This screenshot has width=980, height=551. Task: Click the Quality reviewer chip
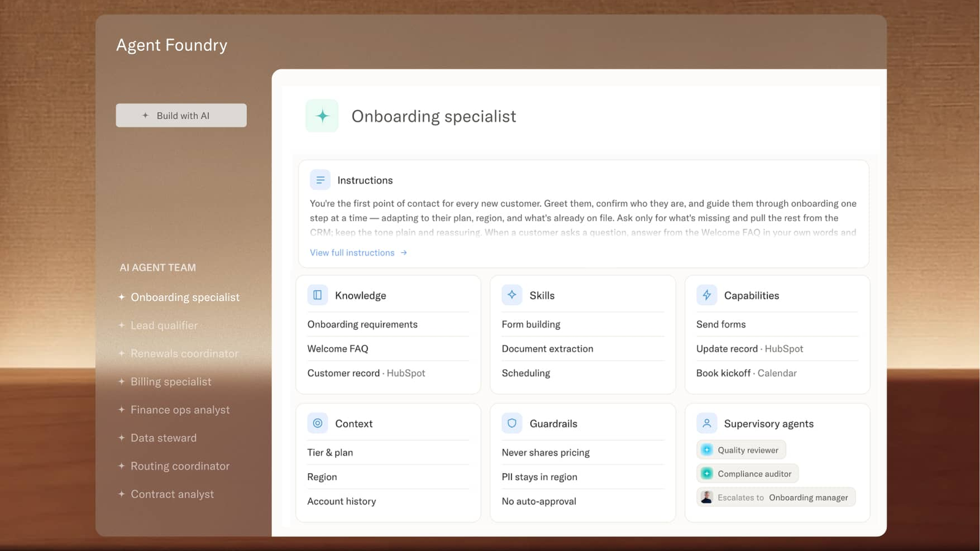741,450
